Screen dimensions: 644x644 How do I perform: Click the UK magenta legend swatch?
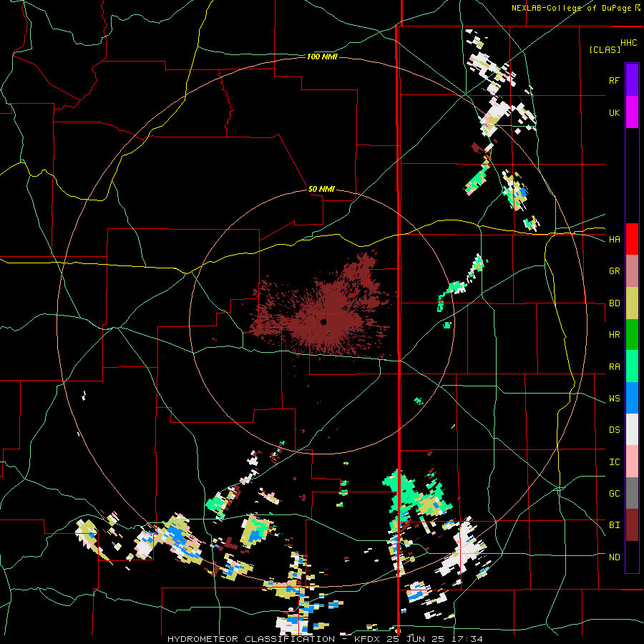(x=632, y=112)
